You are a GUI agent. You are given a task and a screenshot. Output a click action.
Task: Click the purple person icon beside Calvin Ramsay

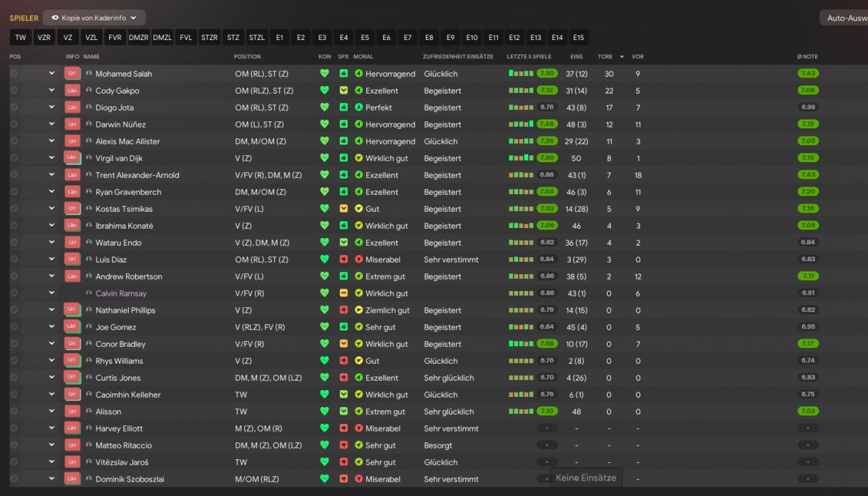pos(89,293)
